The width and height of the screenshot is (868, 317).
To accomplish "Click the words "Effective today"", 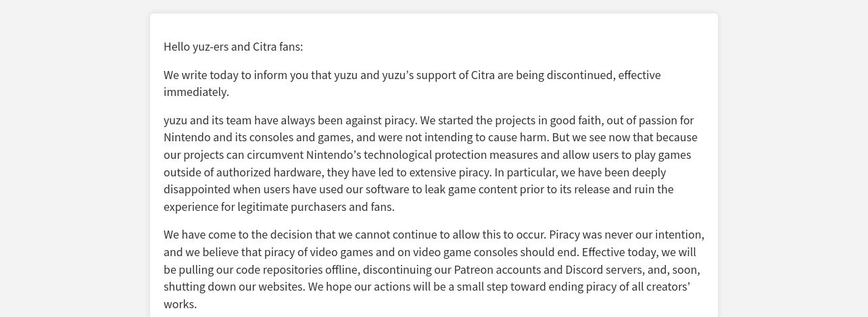I will click(x=619, y=253).
